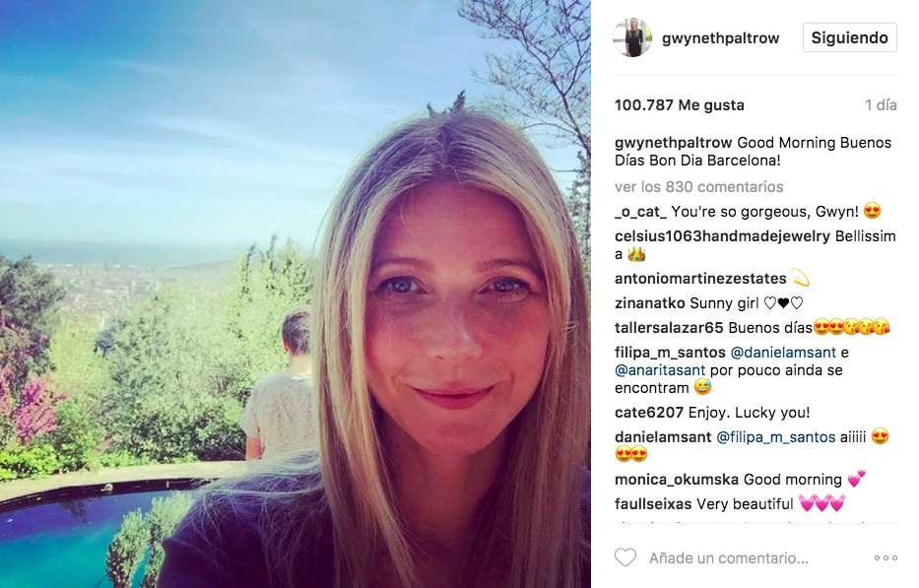Click the selfie photo of the post

[295, 294]
